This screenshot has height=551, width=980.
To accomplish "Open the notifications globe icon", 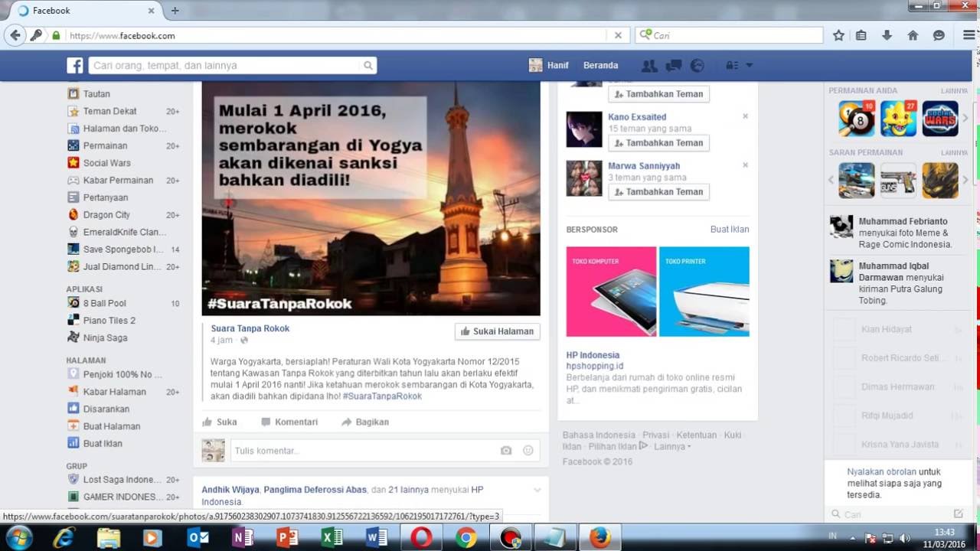I will click(x=697, y=66).
